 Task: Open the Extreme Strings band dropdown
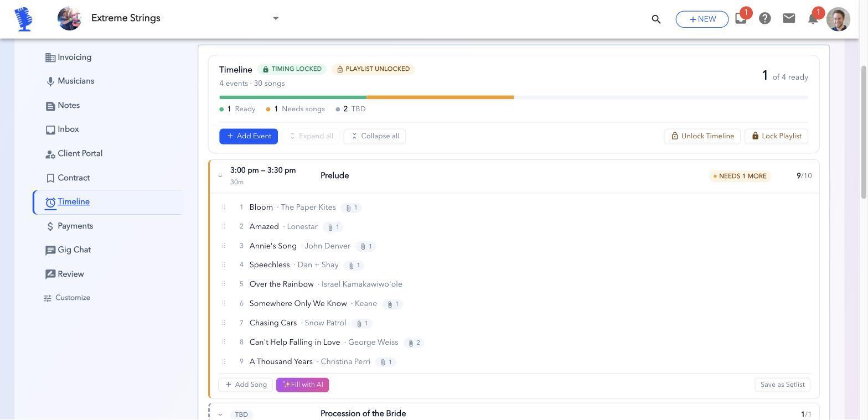pyautogui.click(x=276, y=18)
